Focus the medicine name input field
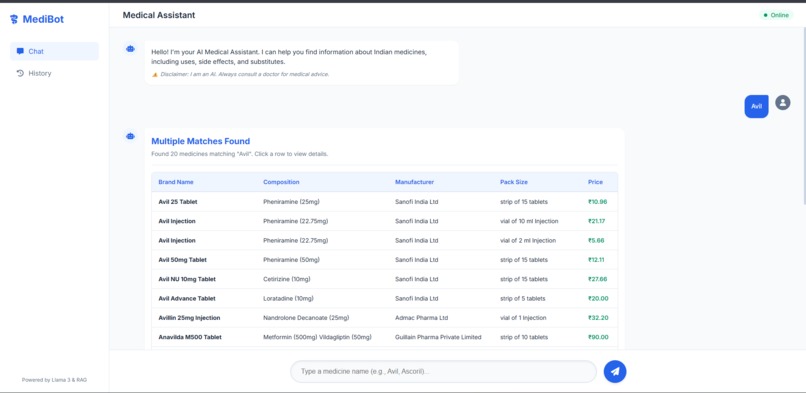The width and height of the screenshot is (806, 393). pos(443,371)
